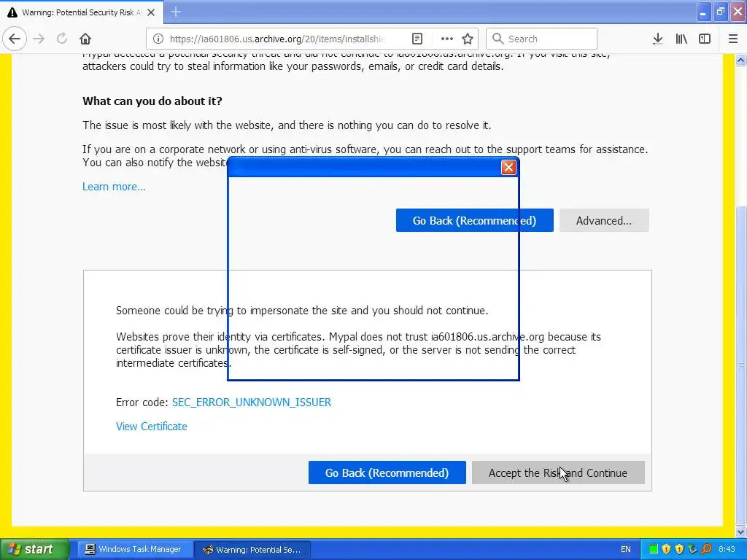747x560 pixels.
Task: Click the vertical scrollbar thumb
Action: [x=741, y=365]
